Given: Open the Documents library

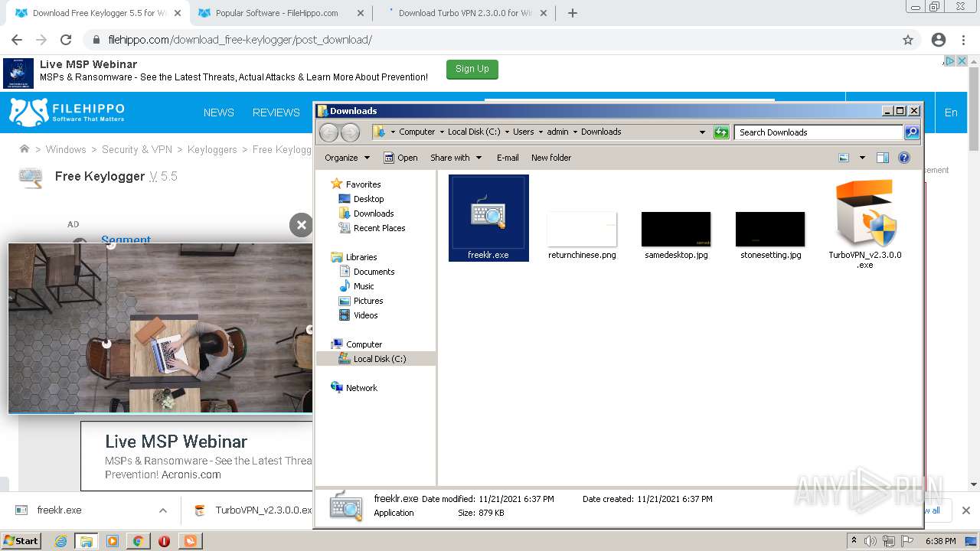Looking at the screenshot, I should coord(374,272).
